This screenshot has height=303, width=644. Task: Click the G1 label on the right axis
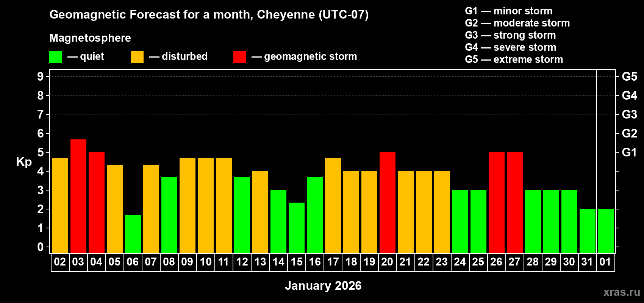629,152
